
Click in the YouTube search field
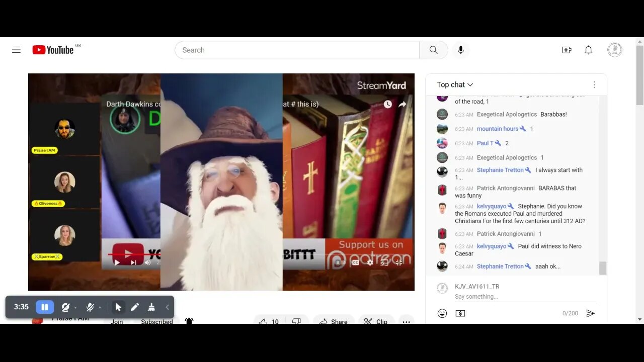tap(297, 50)
